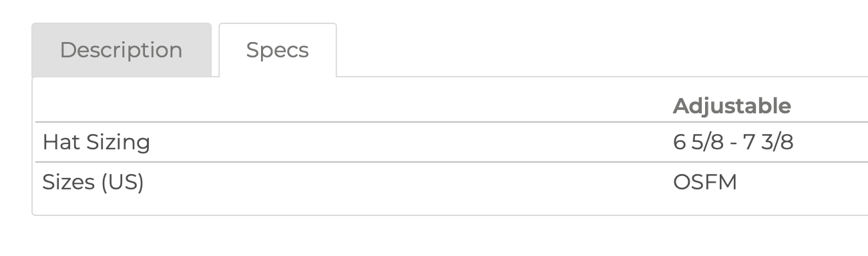Click the word Sizes in second row
The image size is (868, 256).
click(x=69, y=182)
